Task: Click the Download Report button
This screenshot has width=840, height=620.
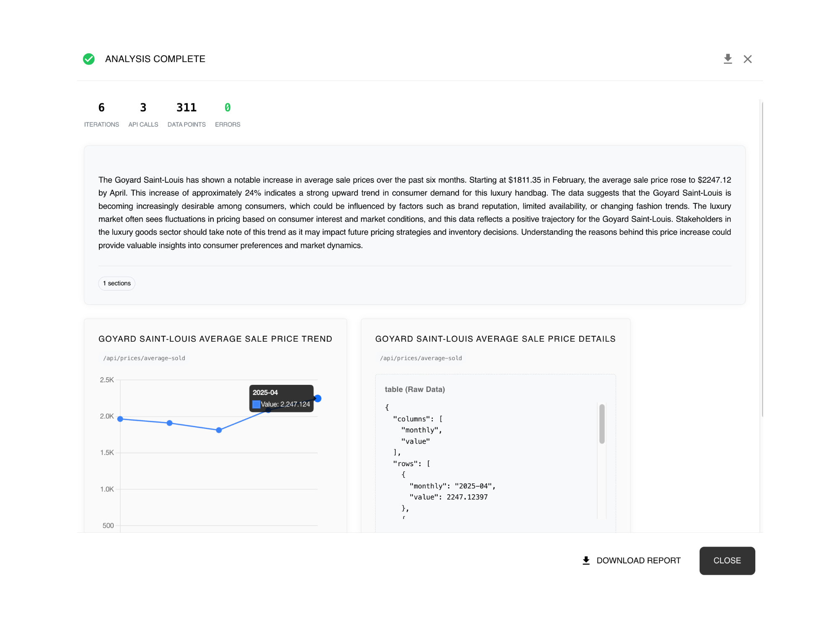Action: 631,560
